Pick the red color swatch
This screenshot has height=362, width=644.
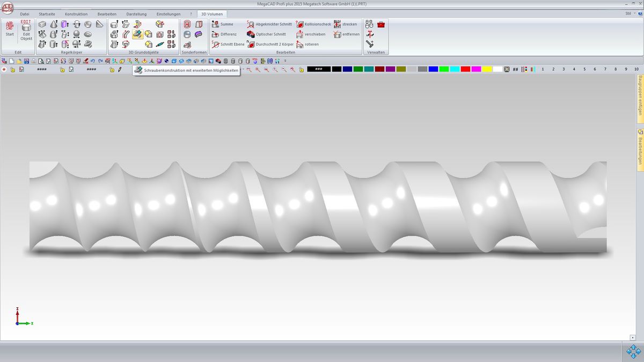pyautogui.click(x=465, y=69)
